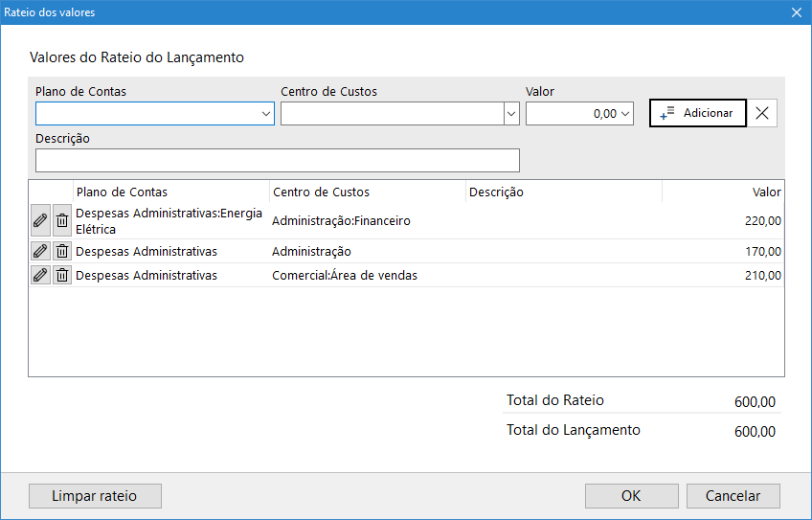Confirm with the OK button
812x520 pixels.
coord(631,496)
